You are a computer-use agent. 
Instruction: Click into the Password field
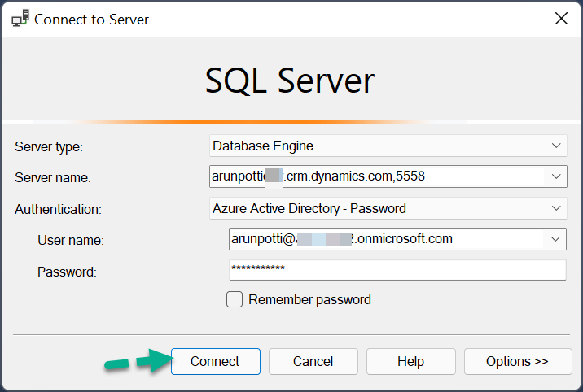pos(397,270)
